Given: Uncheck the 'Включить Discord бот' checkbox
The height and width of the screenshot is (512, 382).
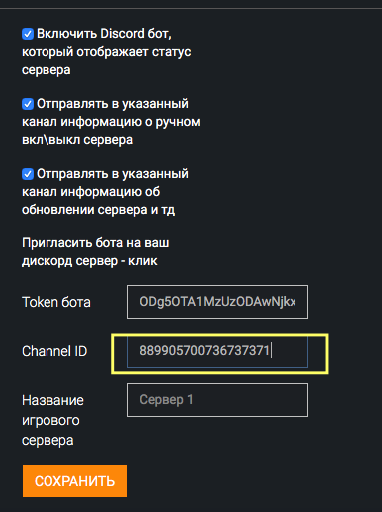Looking at the screenshot, I should coord(28,34).
